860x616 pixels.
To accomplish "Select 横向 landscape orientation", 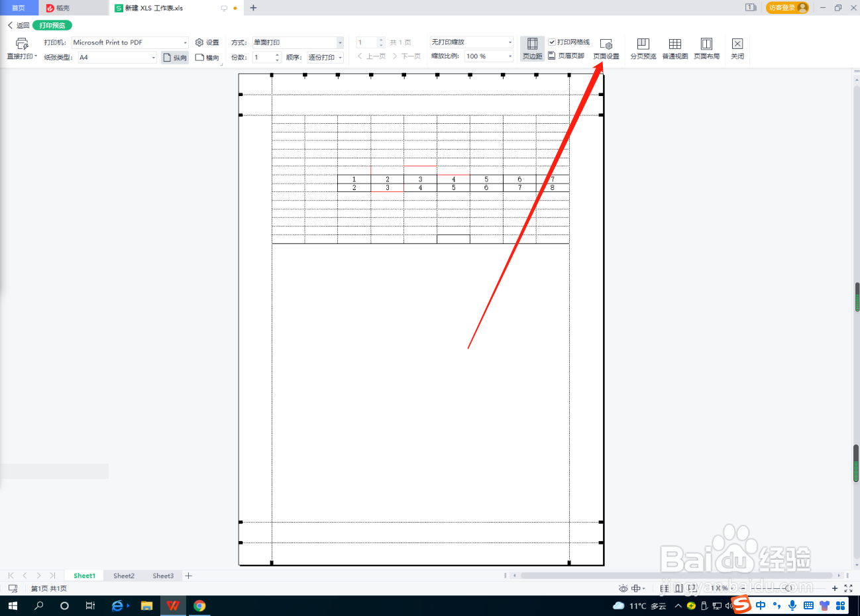I will point(207,58).
